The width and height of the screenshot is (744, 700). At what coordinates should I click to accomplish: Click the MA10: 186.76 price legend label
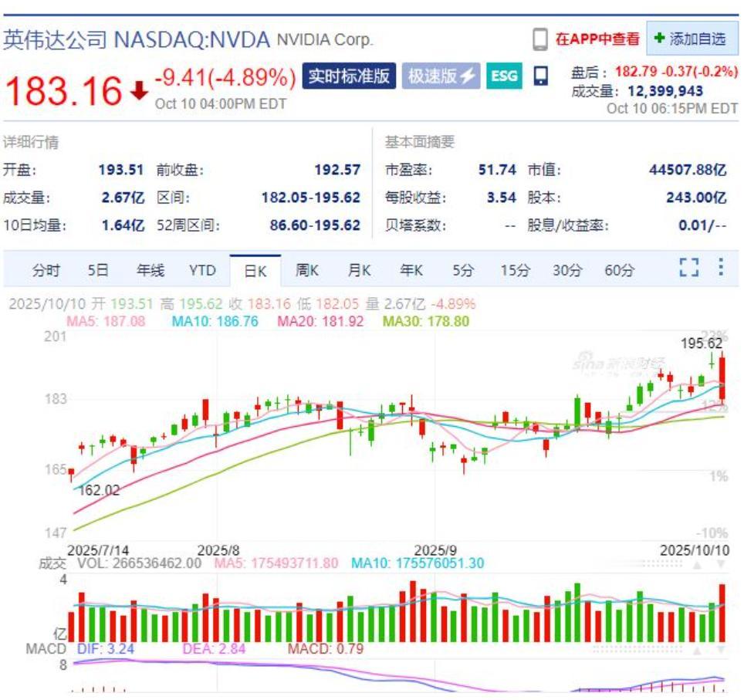(215, 321)
